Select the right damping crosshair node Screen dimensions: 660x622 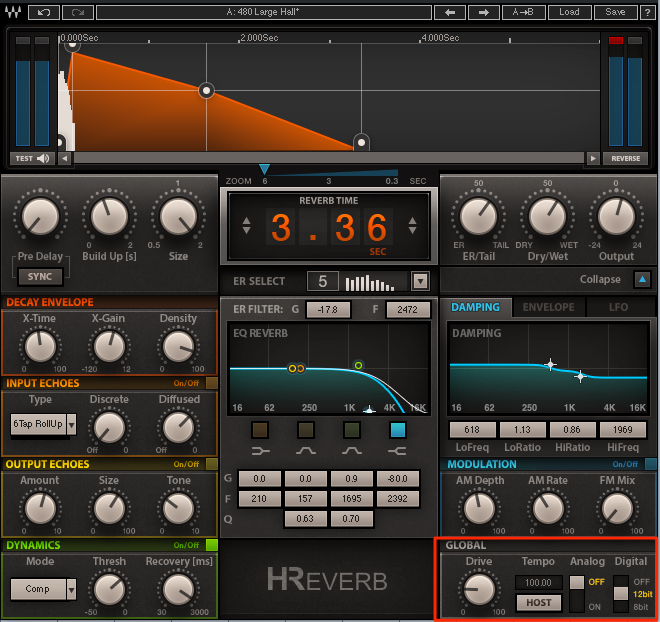580,376
